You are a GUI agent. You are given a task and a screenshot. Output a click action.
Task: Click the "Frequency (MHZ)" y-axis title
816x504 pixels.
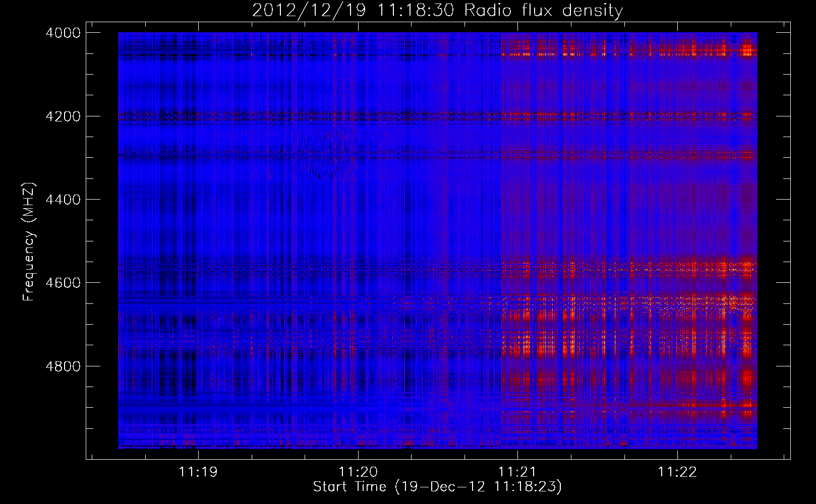pos(29,242)
